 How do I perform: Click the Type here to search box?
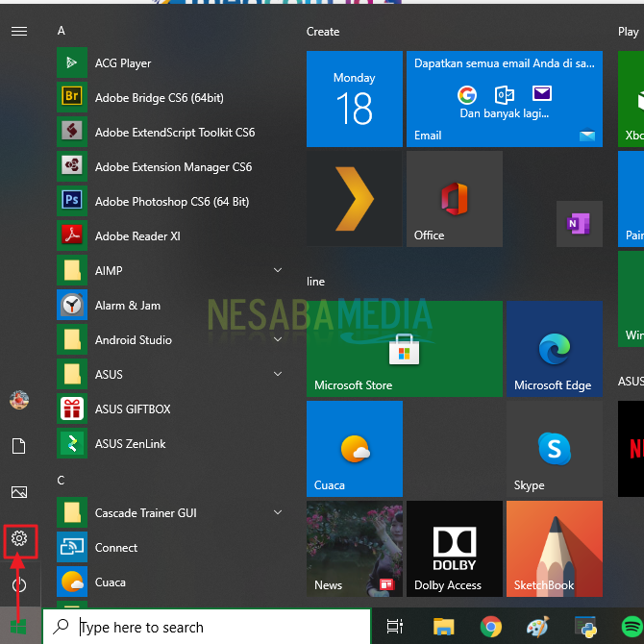tap(207, 627)
